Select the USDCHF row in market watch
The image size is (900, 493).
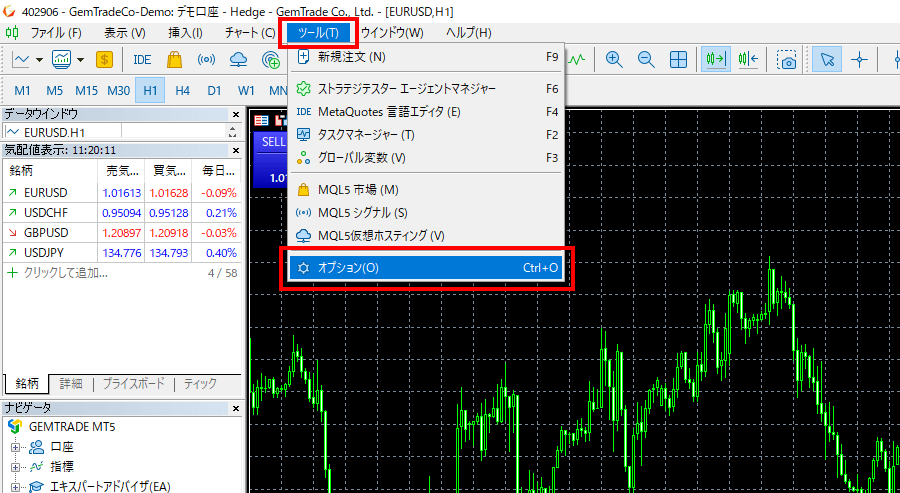[x=122, y=213]
